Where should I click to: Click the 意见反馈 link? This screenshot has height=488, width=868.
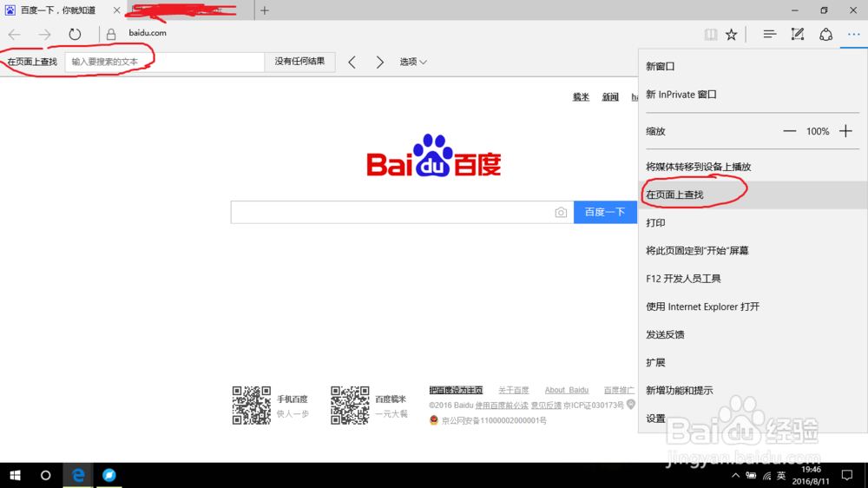pos(546,406)
